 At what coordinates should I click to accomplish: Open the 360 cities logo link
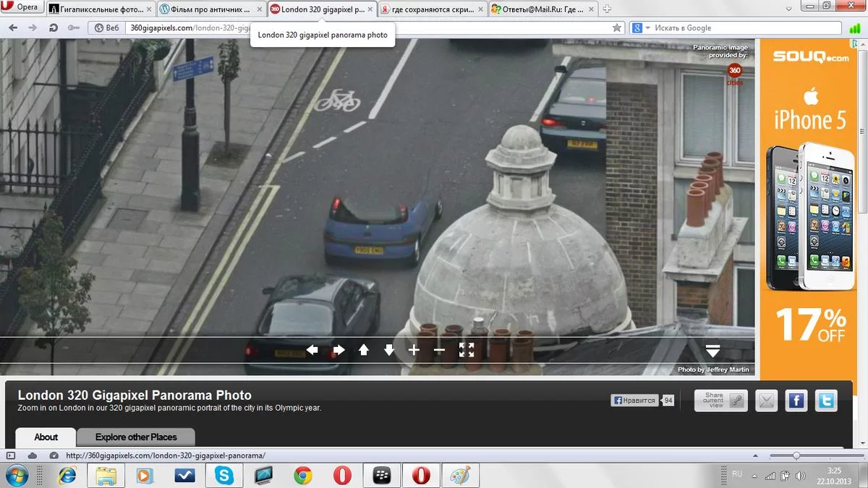pos(735,73)
